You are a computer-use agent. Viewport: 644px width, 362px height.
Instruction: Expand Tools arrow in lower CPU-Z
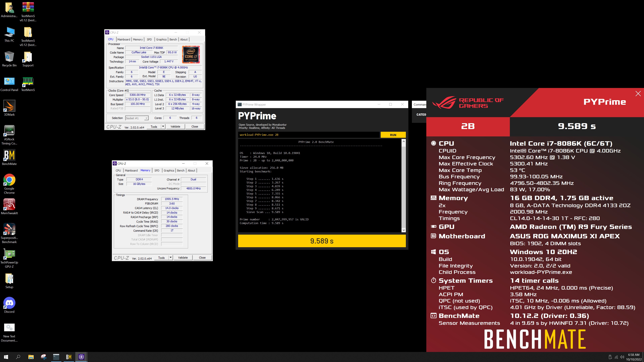coord(171,257)
